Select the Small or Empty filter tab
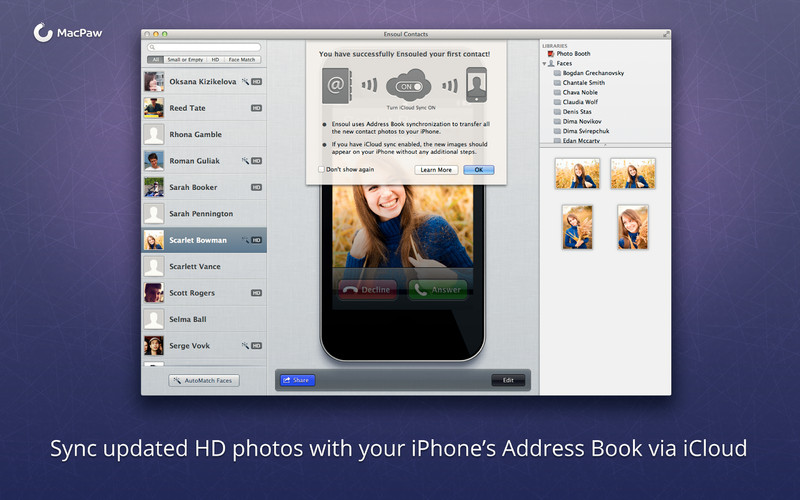The image size is (800, 500). (x=185, y=60)
